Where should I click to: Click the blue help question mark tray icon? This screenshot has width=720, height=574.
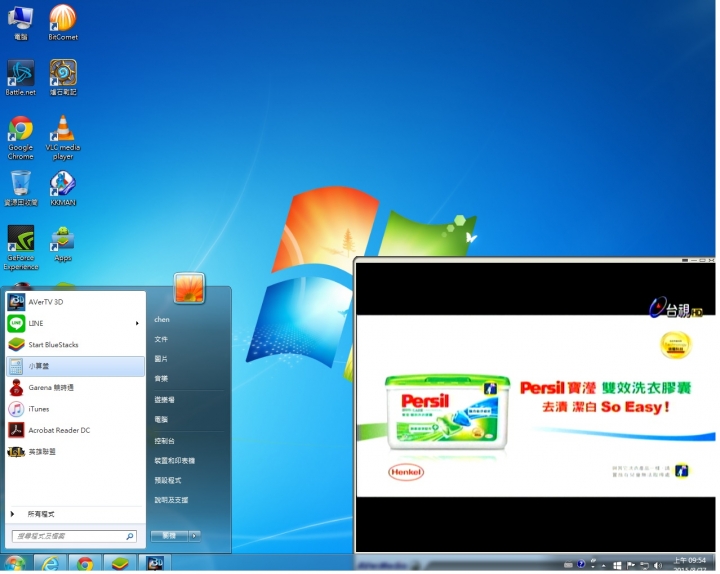[x=581, y=564]
